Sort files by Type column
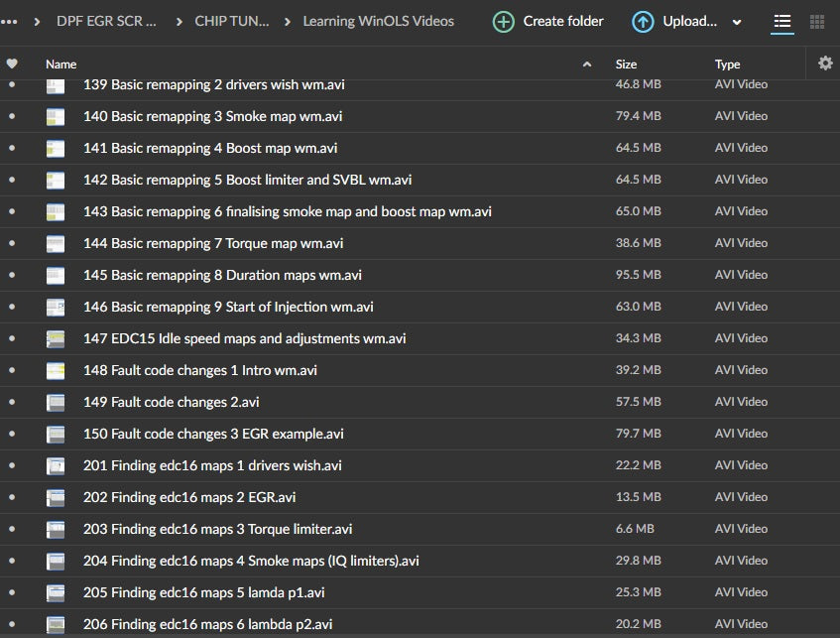Viewport: 840px width, 638px height. tap(727, 64)
